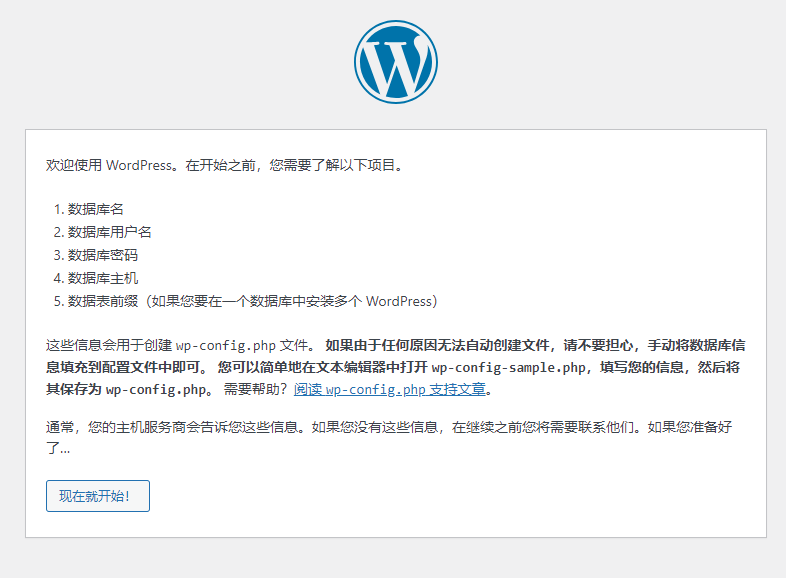Click list item 数据库密码
Screen dimensions: 786x578
point(102,255)
